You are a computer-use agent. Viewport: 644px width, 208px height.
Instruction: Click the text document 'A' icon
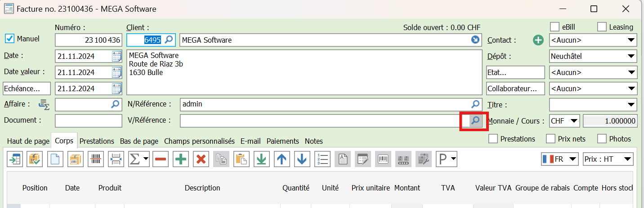tap(343, 159)
